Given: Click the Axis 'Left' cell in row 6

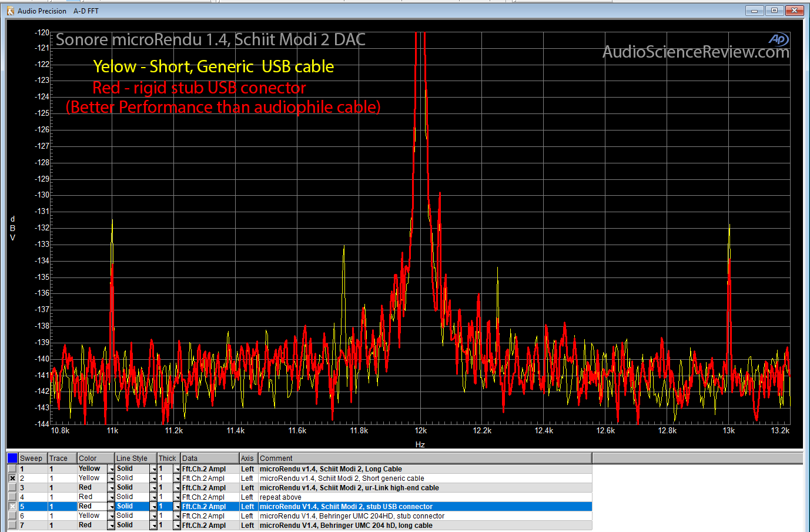Looking at the screenshot, I should click(249, 516).
